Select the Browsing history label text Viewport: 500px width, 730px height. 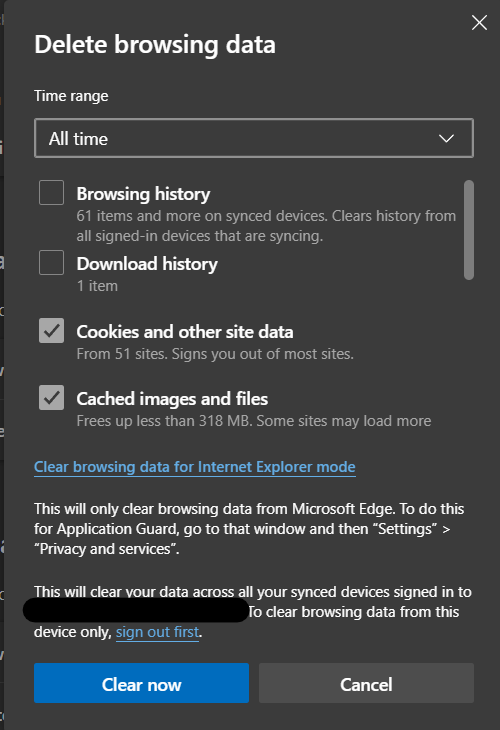click(143, 194)
